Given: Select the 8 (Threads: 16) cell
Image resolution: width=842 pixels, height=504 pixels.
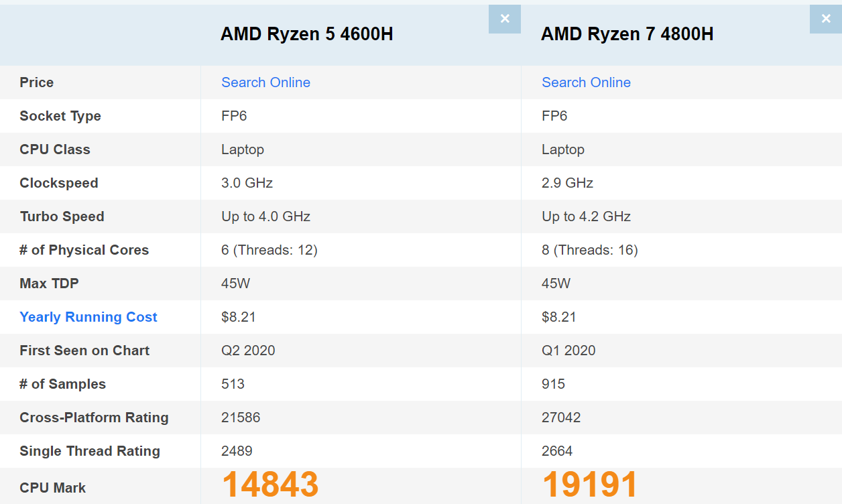Looking at the screenshot, I should pyautogui.click(x=590, y=250).
